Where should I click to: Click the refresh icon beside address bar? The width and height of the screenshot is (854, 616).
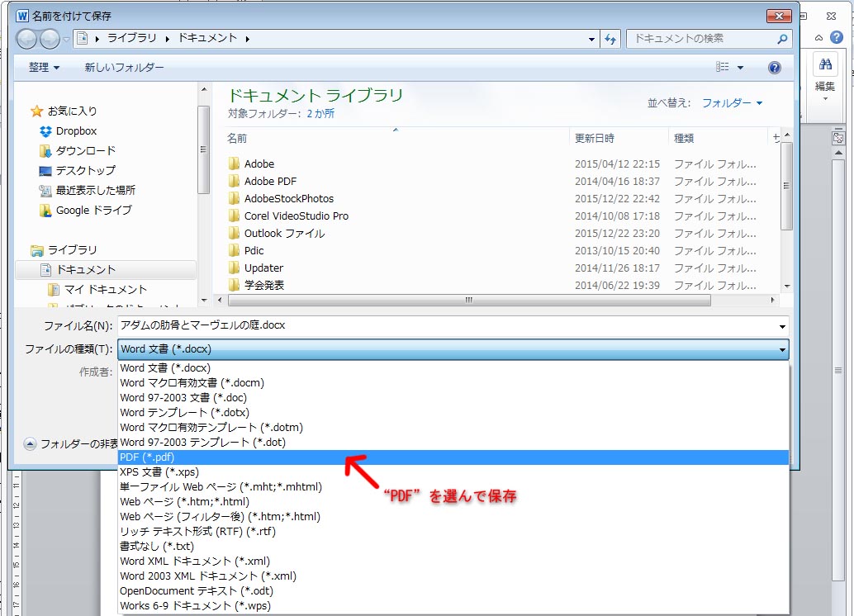[610, 39]
